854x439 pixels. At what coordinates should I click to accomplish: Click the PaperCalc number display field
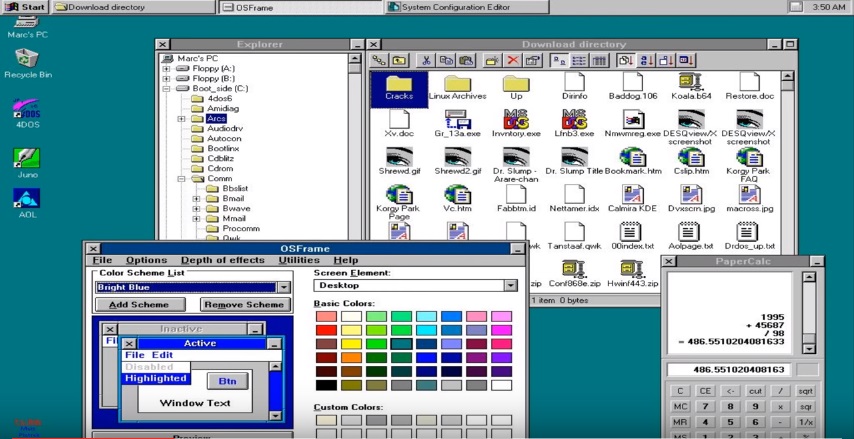[728, 370]
